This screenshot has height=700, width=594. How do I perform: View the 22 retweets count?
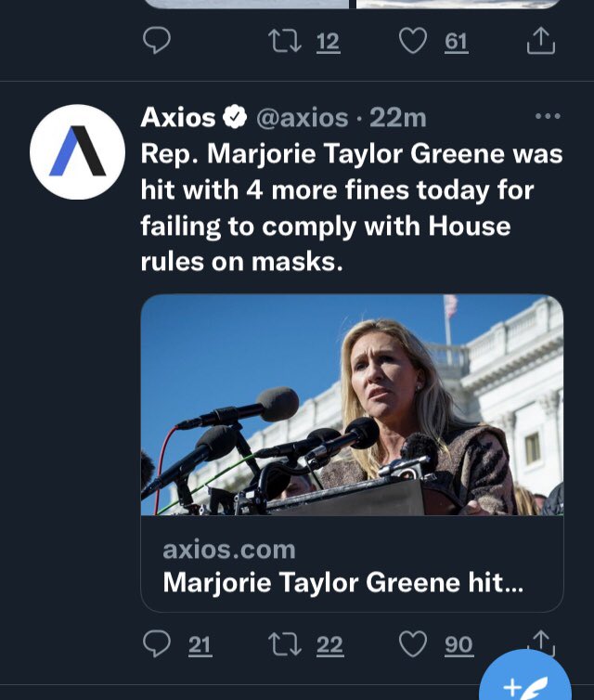click(329, 645)
